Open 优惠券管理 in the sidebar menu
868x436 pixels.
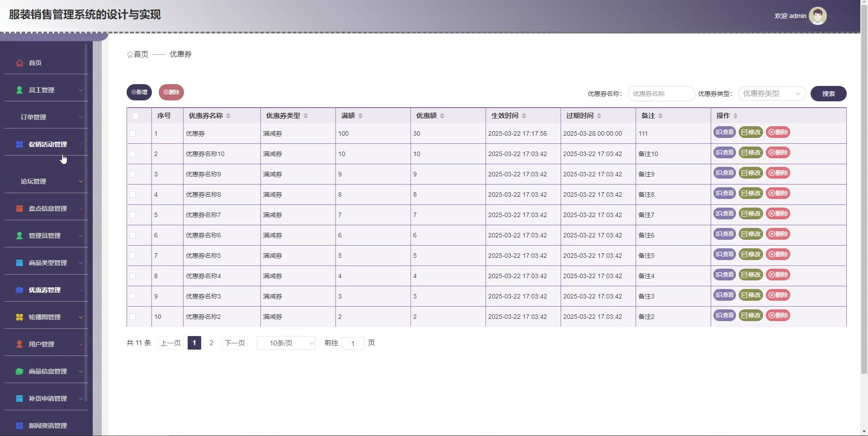pos(45,290)
